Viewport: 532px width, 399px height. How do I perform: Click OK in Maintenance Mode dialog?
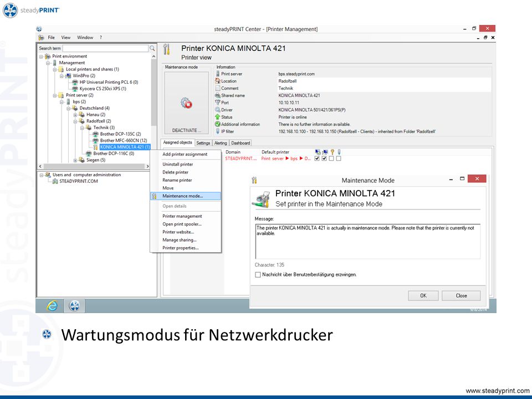pyautogui.click(x=423, y=295)
